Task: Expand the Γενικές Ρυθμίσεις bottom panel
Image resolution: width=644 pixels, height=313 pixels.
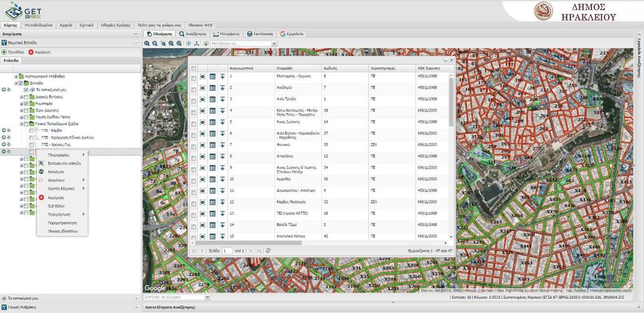Action: click(x=136, y=307)
